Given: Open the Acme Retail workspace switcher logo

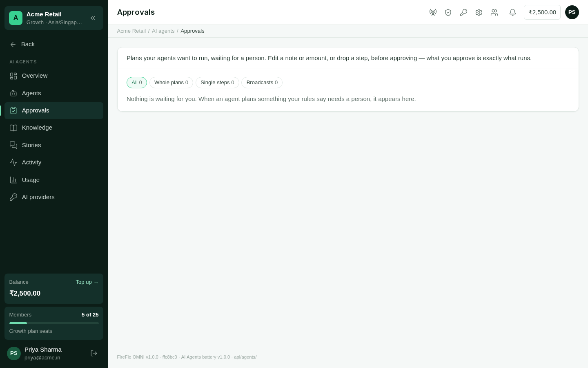Looking at the screenshot, I should tap(16, 18).
